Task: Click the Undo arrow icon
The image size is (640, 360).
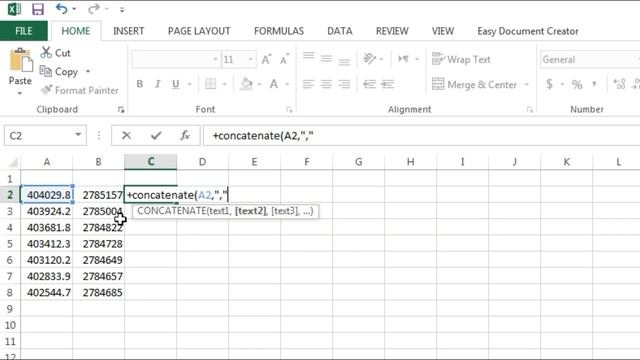Action: [61, 9]
